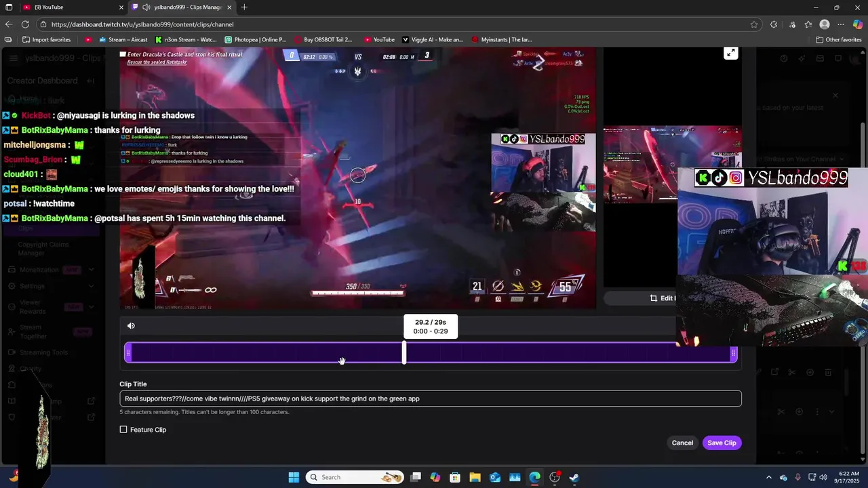Open a new browser tab

[x=244, y=7]
